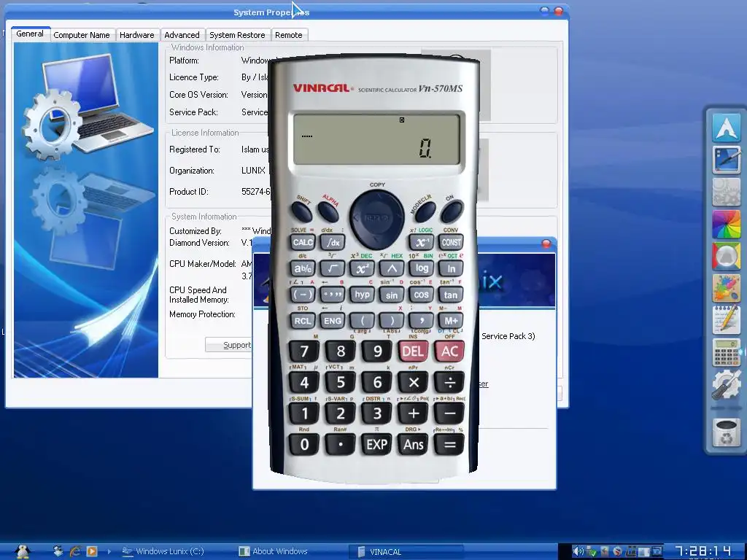Click the number 5 key
This screenshot has height=560, width=747.
coord(340,382)
